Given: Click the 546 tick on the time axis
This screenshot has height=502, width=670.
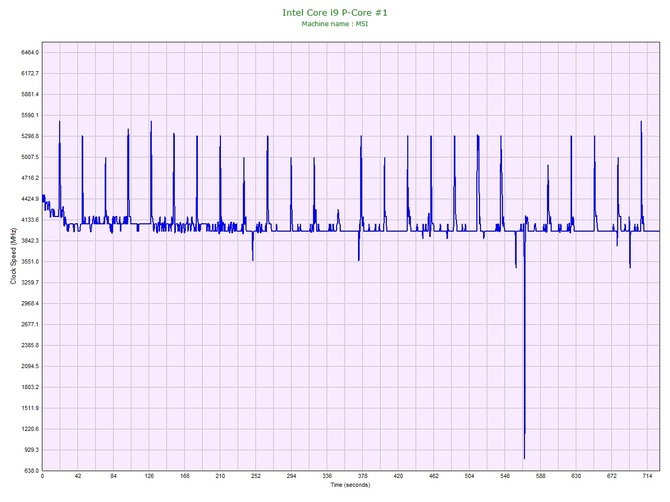Looking at the screenshot, I should click(x=505, y=476).
